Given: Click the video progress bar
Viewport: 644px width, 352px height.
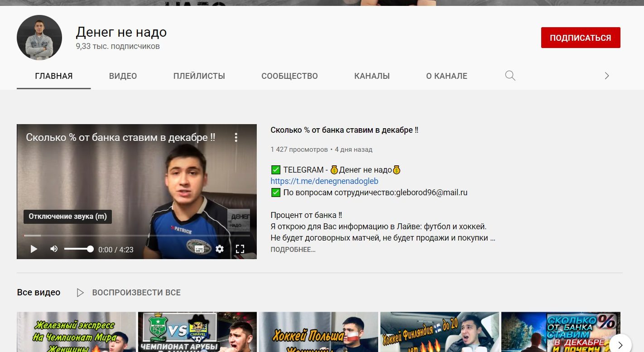Looking at the screenshot, I should (x=137, y=236).
